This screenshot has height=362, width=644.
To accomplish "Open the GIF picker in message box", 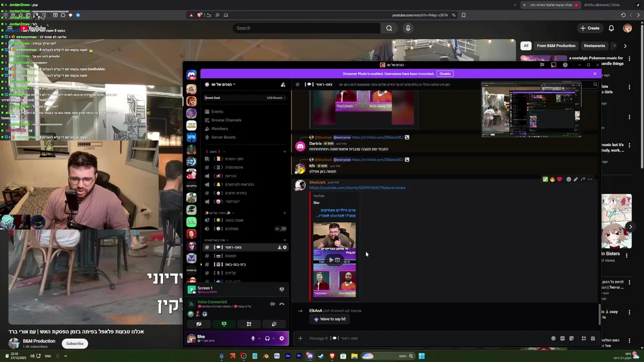I will (x=562, y=338).
